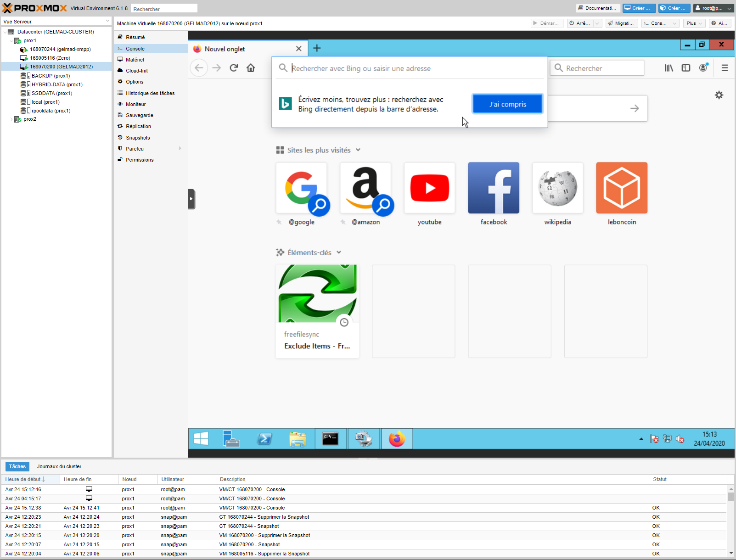Open the command prompt taskbar icon
Viewport: 736px width, 560px height.
331,439
